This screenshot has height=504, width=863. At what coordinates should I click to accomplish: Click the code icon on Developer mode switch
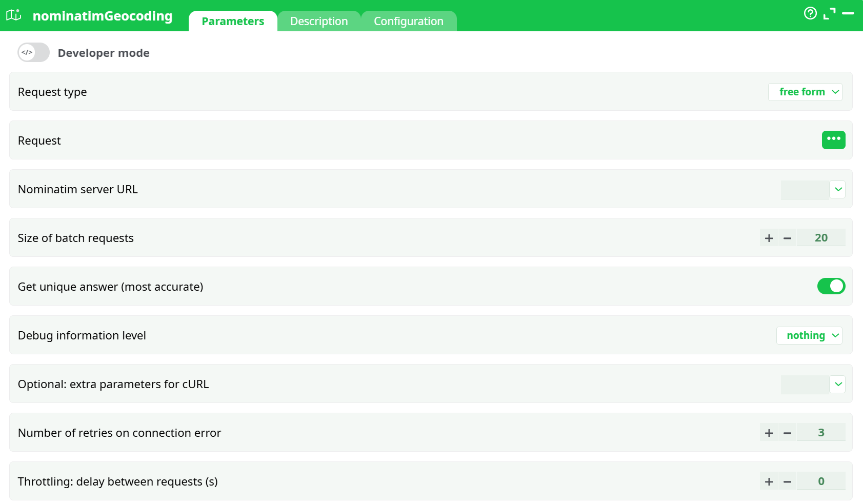27,52
